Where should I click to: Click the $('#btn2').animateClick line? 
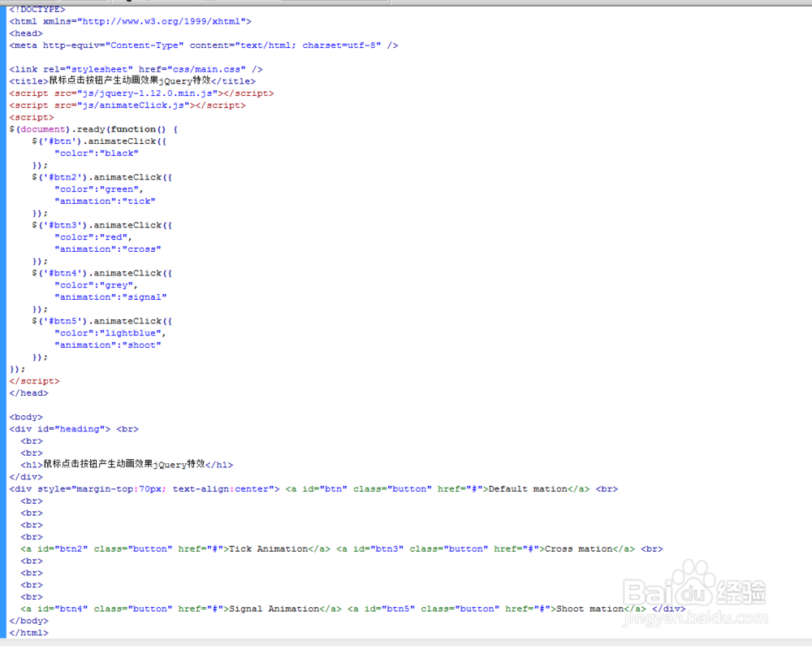[102, 177]
